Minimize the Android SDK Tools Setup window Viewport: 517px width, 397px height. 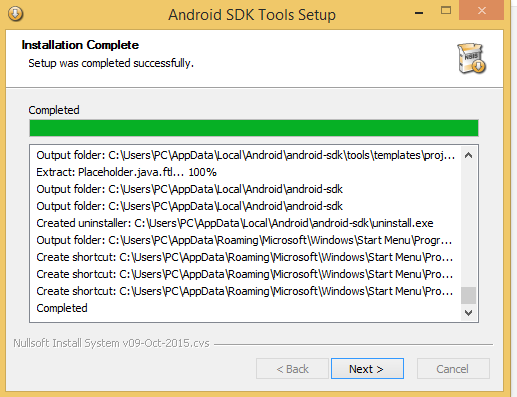tap(419, 13)
